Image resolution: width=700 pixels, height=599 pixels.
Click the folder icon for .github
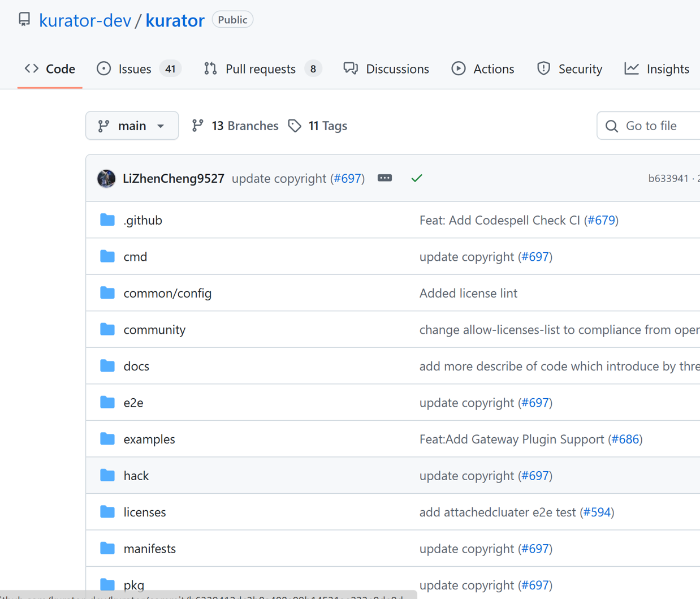[x=107, y=219]
